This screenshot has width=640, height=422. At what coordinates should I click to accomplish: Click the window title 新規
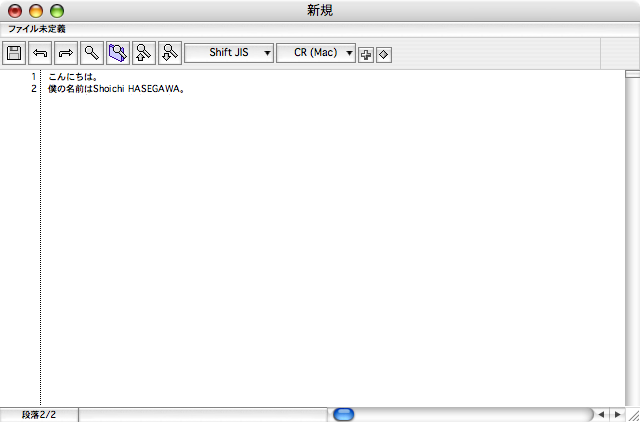[320, 11]
